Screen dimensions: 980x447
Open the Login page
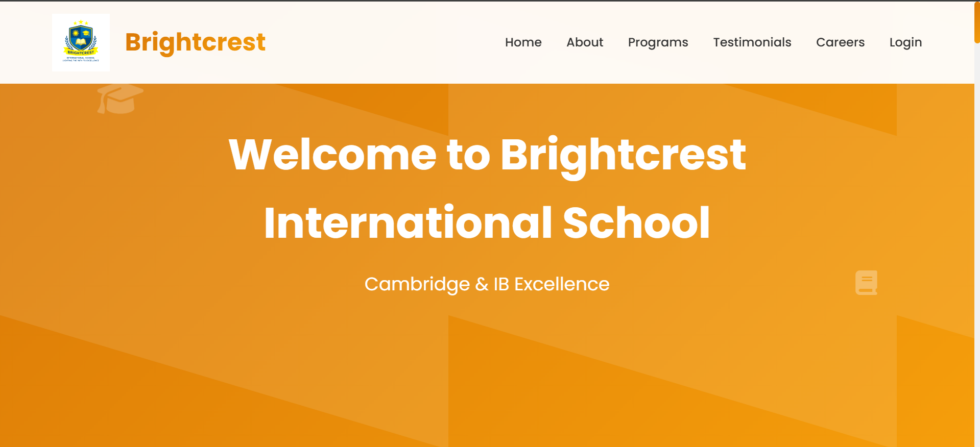(905, 42)
